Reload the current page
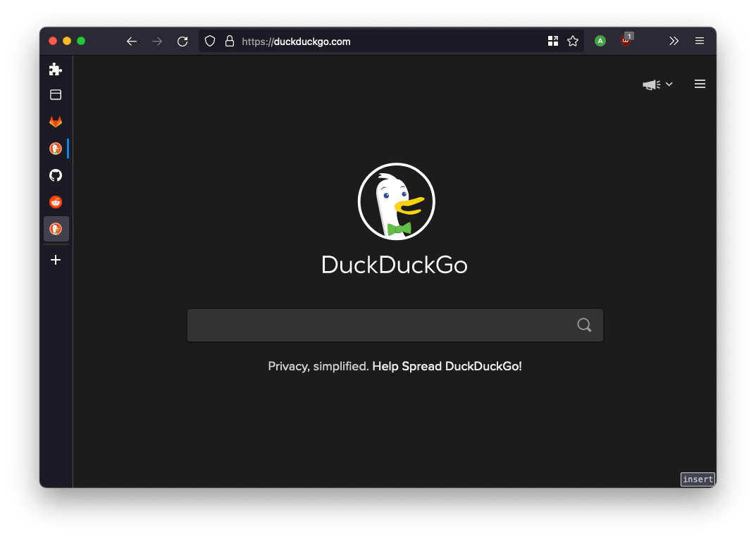Image resolution: width=756 pixels, height=540 pixels. coord(182,42)
